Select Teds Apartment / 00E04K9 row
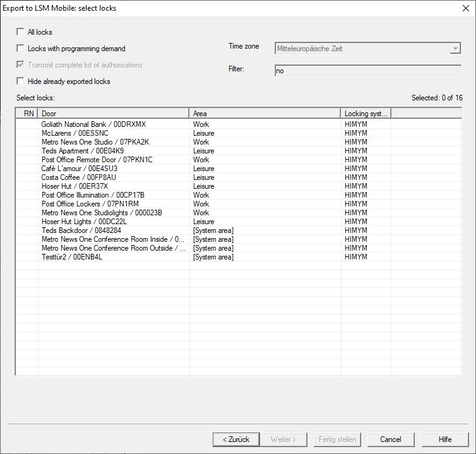The width and height of the screenshot is (476, 454). click(83, 151)
